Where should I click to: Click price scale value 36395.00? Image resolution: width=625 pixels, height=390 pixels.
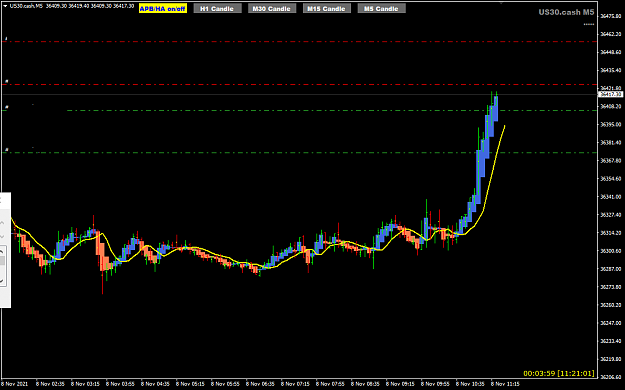pyautogui.click(x=611, y=124)
